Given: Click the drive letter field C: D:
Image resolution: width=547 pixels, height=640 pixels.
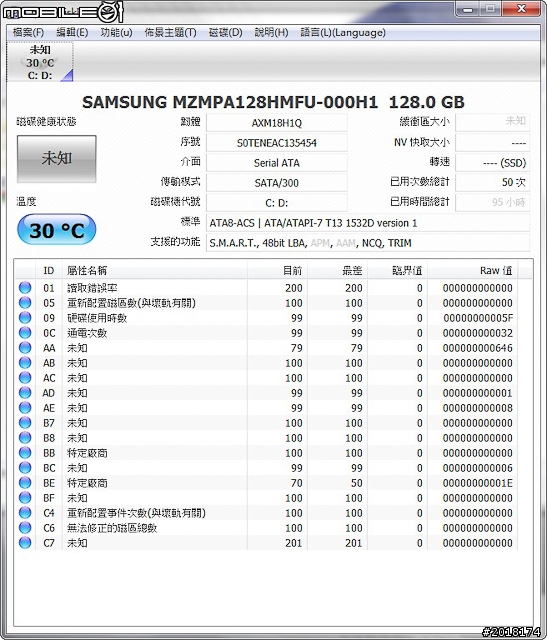Looking at the screenshot, I should [277, 203].
